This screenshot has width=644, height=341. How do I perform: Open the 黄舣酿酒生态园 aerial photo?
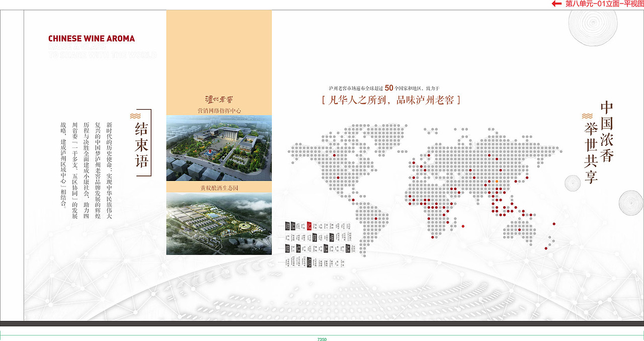[219, 223]
